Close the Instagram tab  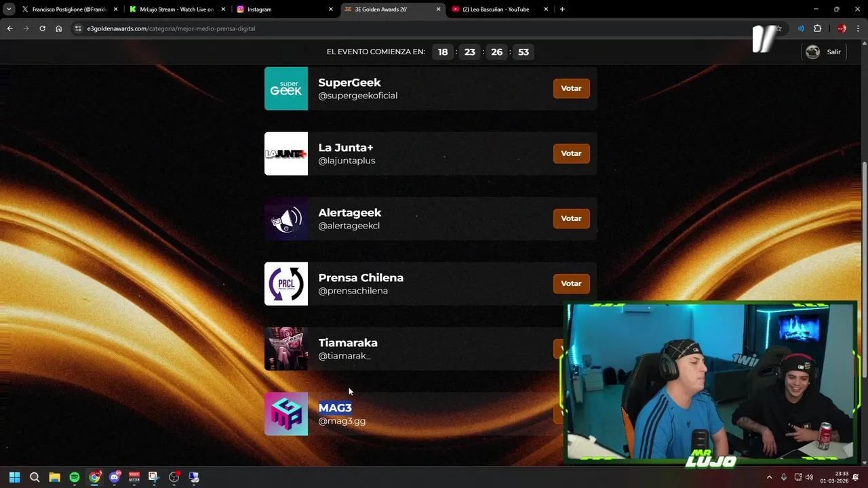click(331, 9)
